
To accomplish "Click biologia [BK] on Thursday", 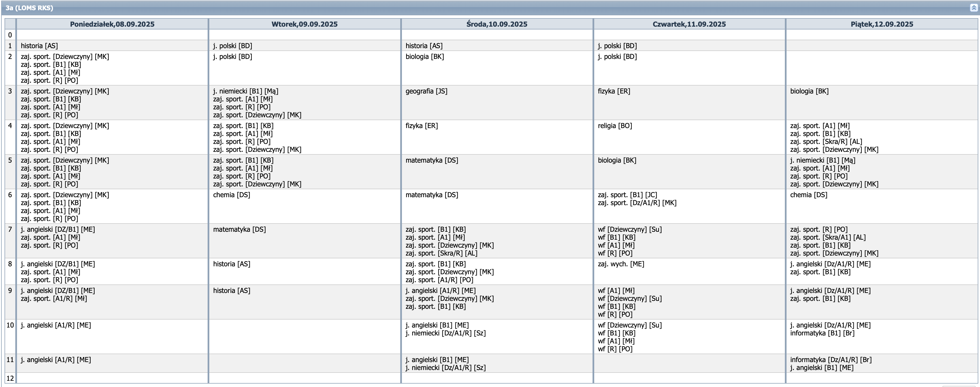I will (617, 160).
